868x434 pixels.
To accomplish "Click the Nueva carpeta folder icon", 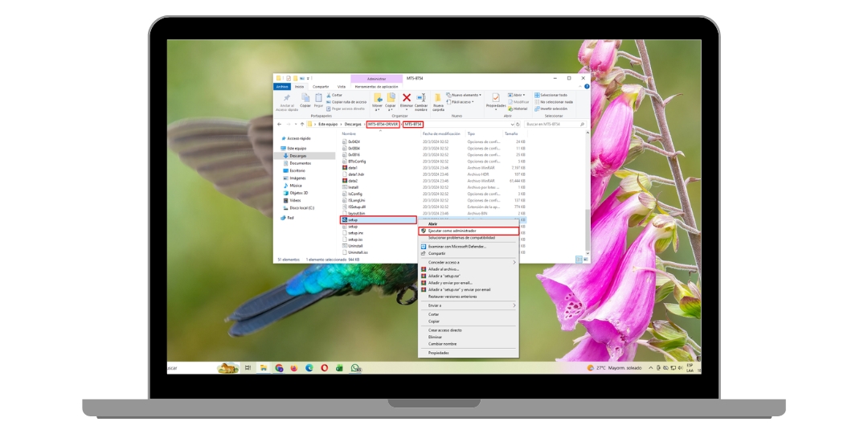I will coord(438,98).
